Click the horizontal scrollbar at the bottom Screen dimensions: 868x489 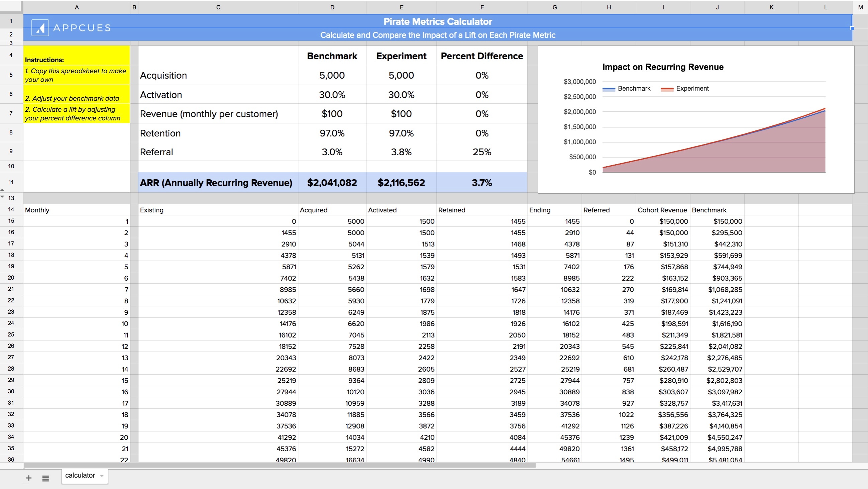click(279, 465)
